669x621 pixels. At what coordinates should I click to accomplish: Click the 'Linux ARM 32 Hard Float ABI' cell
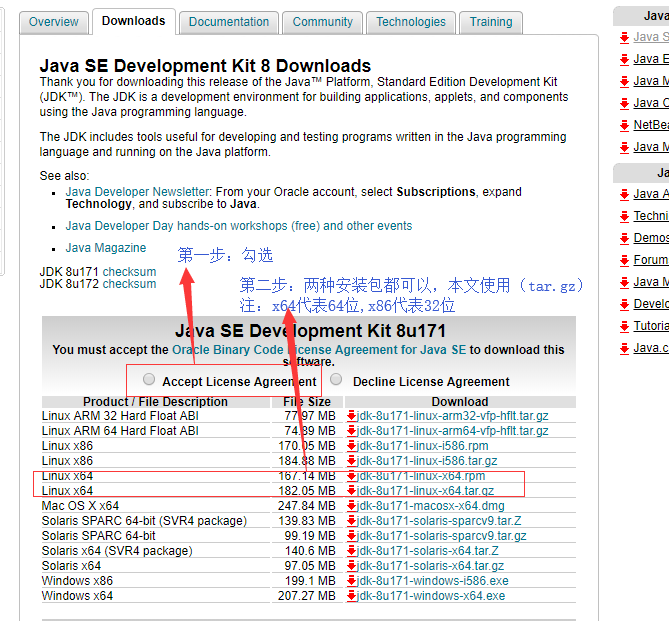click(156, 416)
